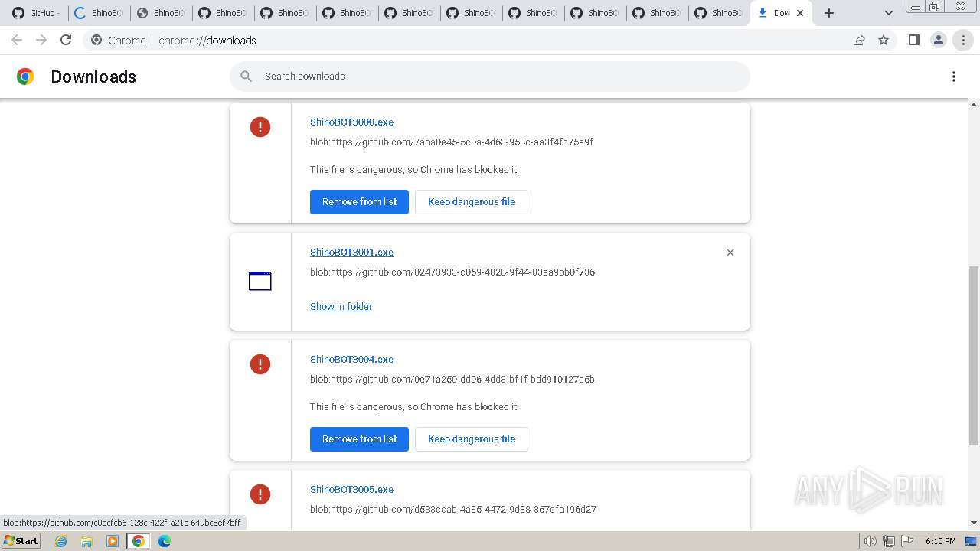Go back with the browser back arrow
Image resolution: width=980 pixels, height=551 pixels.
17,40
